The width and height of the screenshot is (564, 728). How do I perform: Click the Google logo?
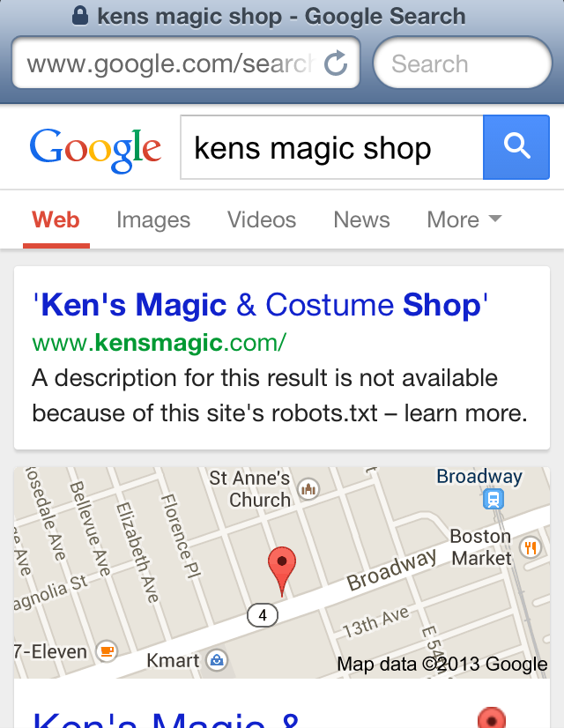pos(95,150)
